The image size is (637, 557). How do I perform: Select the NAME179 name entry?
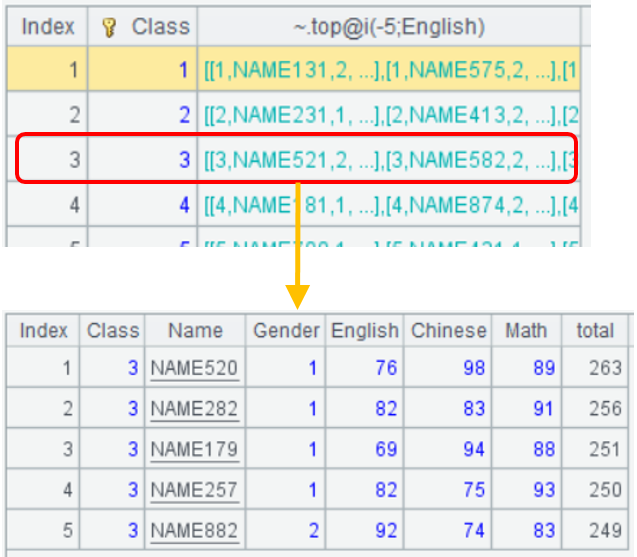coord(195,449)
